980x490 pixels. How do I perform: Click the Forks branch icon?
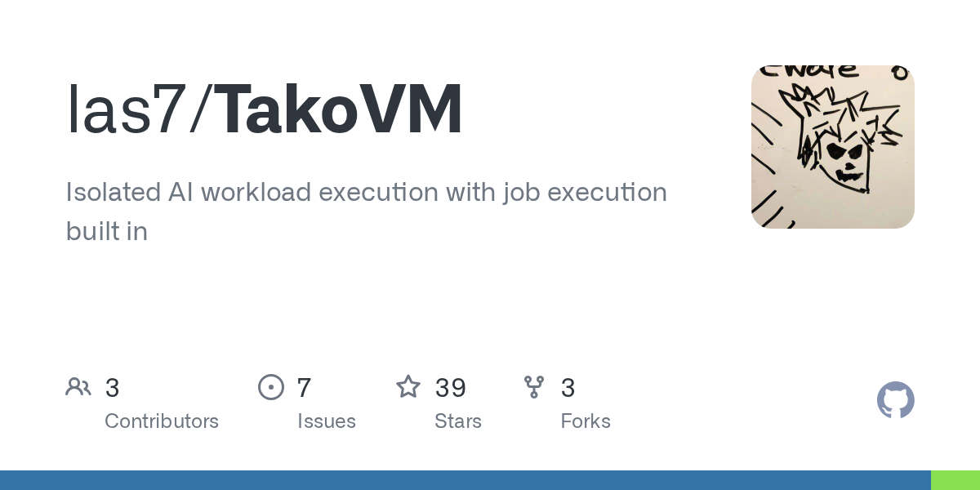click(x=534, y=386)
